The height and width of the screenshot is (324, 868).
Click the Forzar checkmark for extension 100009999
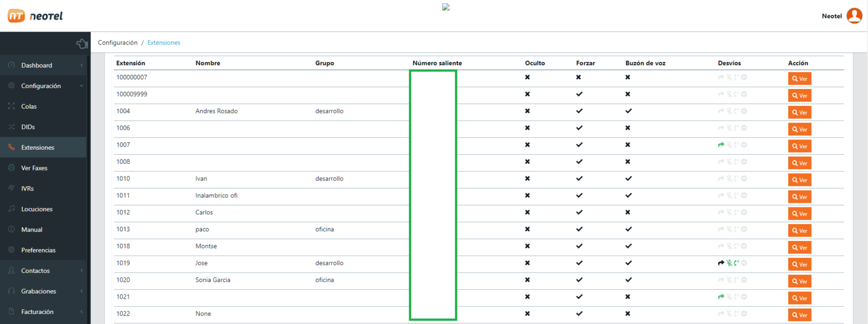click(579, 94)
